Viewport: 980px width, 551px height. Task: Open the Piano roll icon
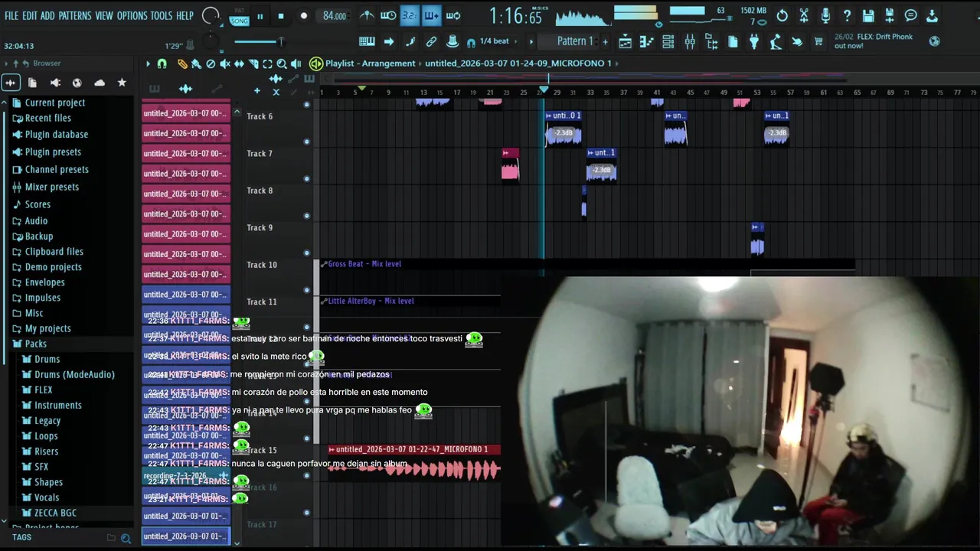[647, 42]
